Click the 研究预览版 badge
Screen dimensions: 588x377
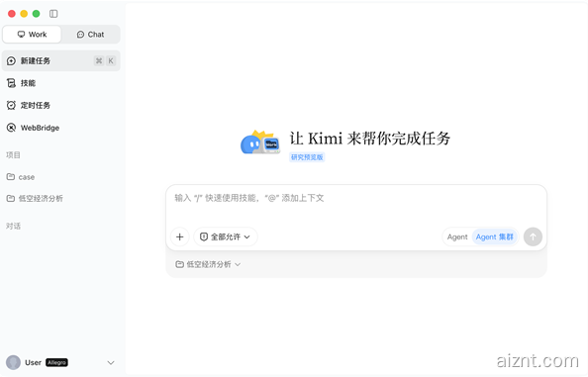click(x=307, y=157)
